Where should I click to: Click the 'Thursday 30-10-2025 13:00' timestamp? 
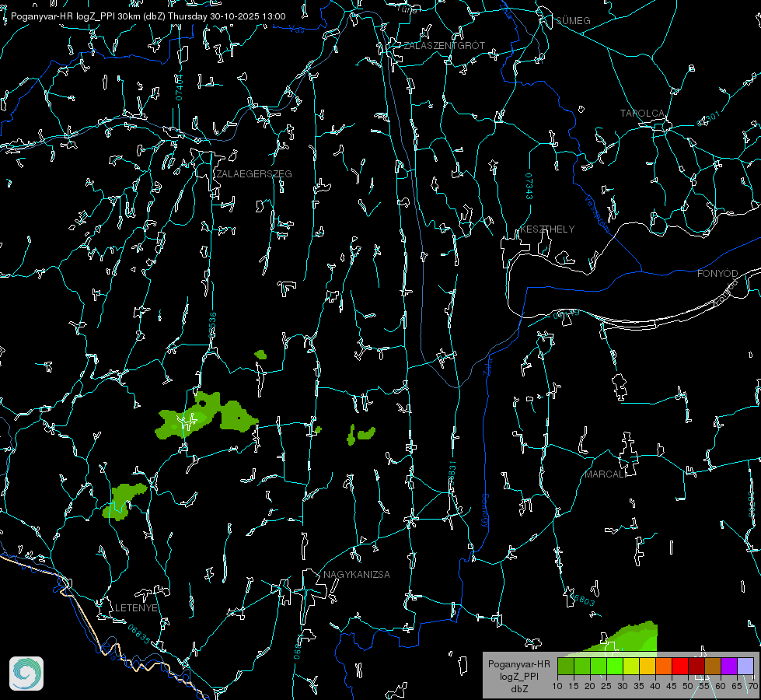point(227,16)
